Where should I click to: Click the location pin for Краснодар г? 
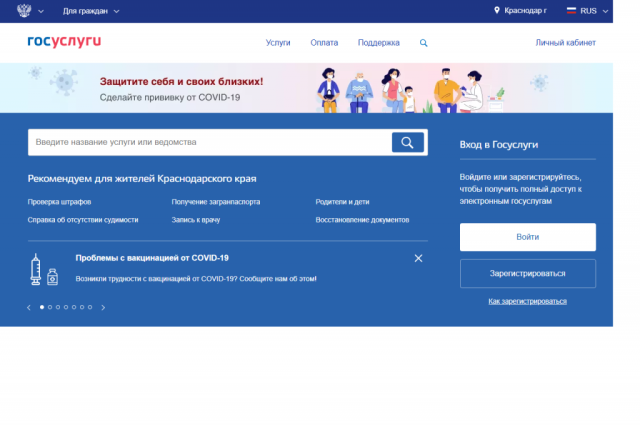[497, 10]
